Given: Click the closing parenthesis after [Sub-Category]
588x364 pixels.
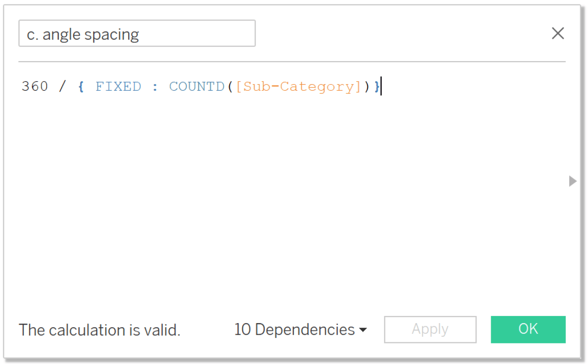Looking at the screenshot, I should (366, 86).
